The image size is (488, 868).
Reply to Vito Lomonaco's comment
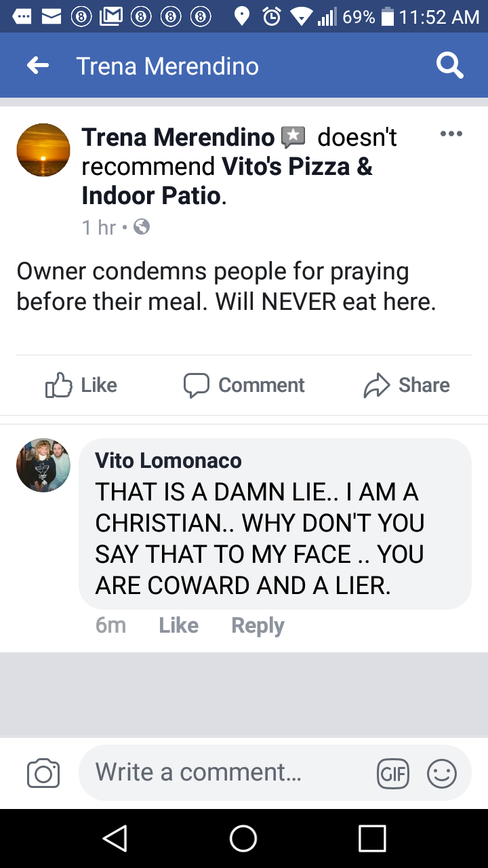[x=258, y=625]
